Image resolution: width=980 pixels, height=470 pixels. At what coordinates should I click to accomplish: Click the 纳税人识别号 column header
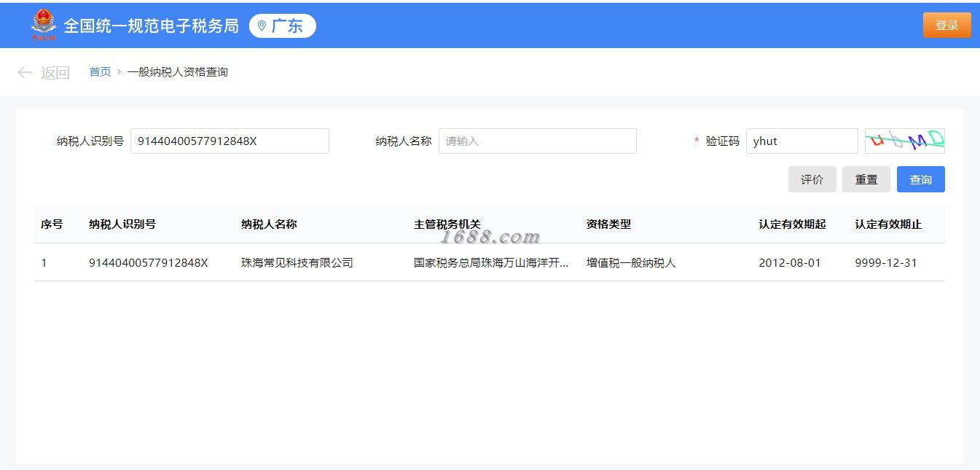coord(122,224)
